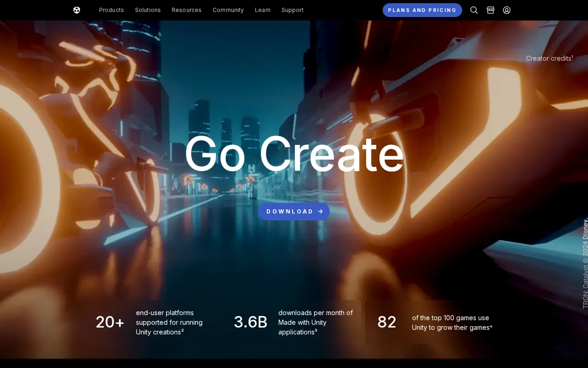Screen dimensions: 588x368
Task: Open the Resources menu
Action: click(187, 10)
